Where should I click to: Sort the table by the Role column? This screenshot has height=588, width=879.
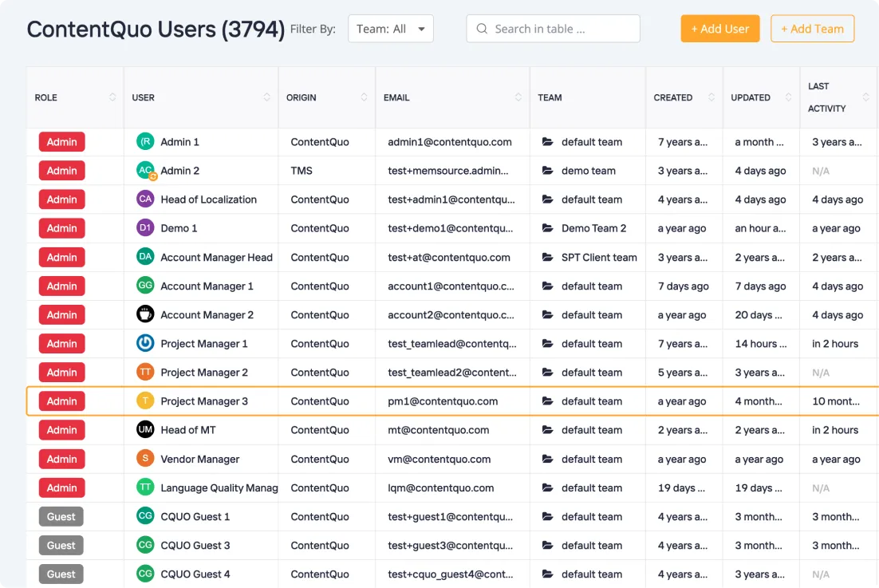point(112,97)
